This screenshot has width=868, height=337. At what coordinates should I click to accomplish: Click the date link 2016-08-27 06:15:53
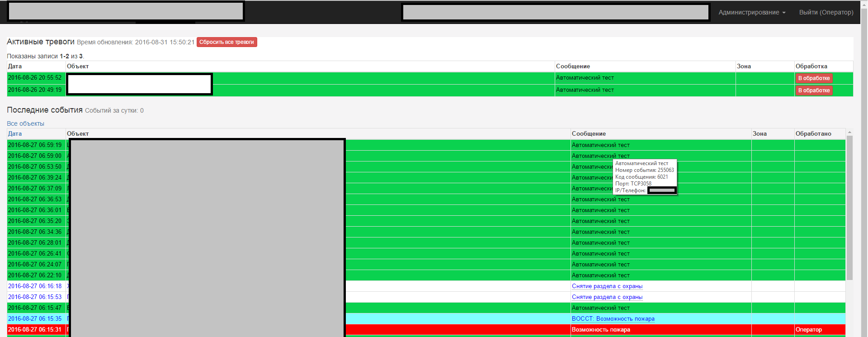[x=35, y=297]
